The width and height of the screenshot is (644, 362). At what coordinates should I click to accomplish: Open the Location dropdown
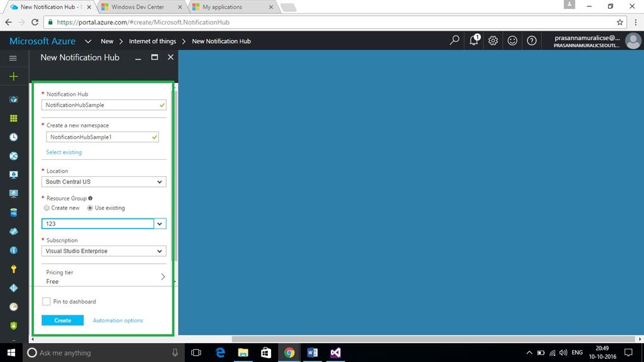(x=104, y=182)
